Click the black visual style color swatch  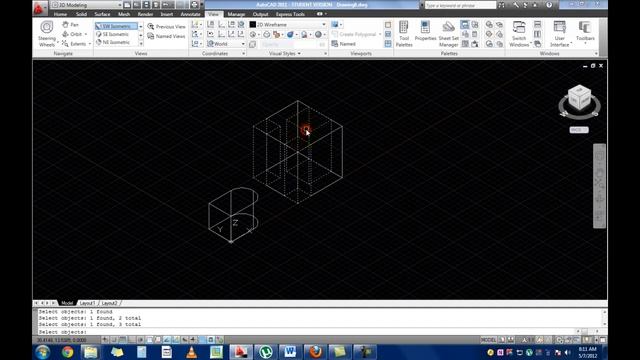pos(253,24)
